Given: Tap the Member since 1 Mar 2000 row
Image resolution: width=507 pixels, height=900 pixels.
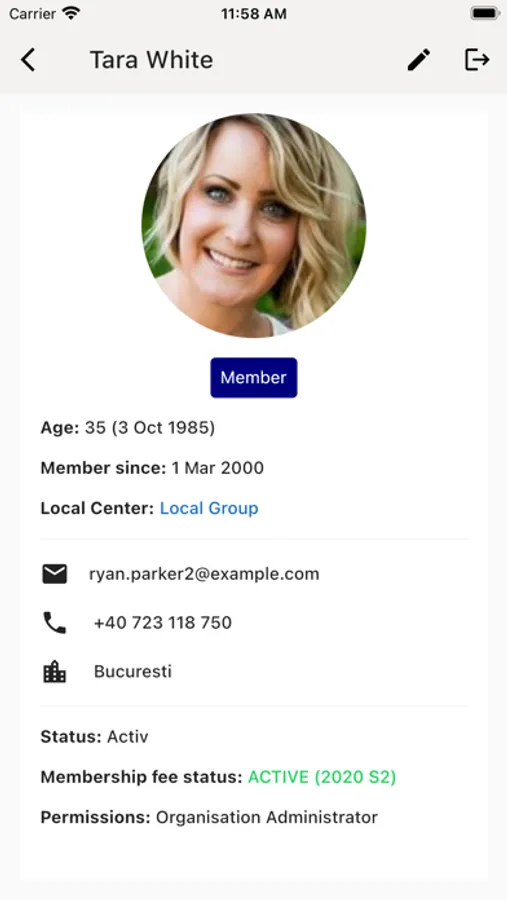Looking at the screenshot, I should pos(152,468).
